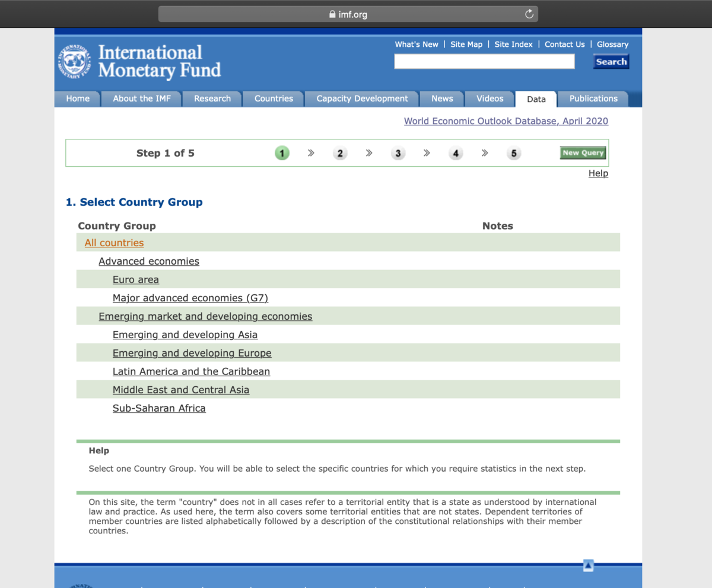
Task: Click the Search button
Action: pyautogui.click(x=611, y=62)
